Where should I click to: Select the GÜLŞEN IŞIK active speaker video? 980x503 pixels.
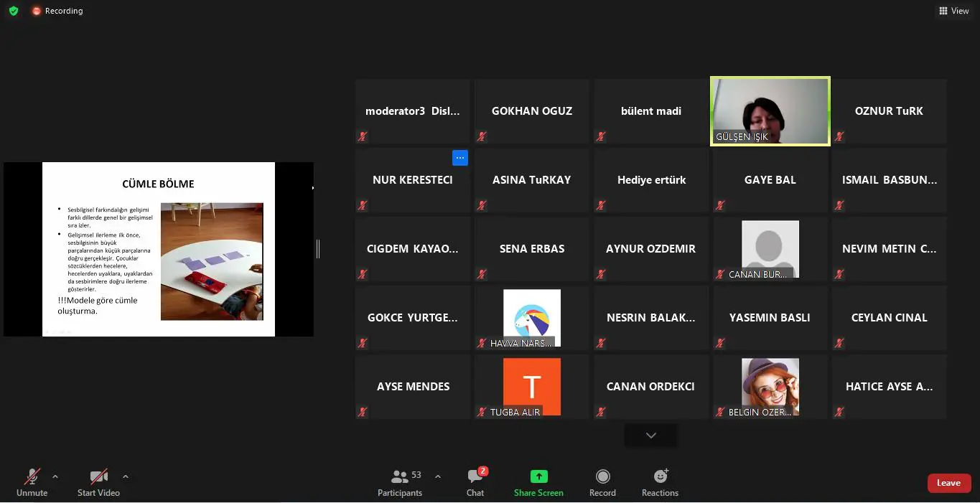770,111
